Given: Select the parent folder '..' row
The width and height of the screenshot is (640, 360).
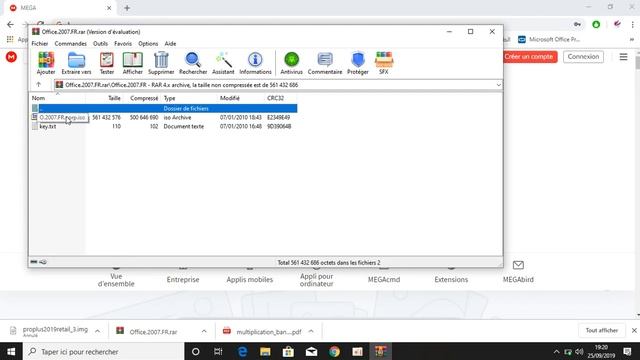Looking at the screenshot, I should pos(164,108).
